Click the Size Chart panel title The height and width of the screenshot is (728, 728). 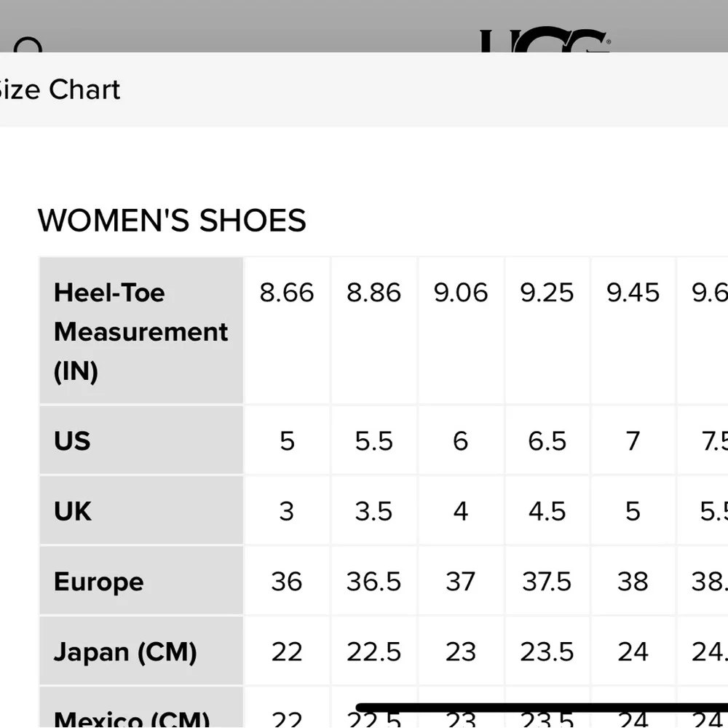click(60, 89)
